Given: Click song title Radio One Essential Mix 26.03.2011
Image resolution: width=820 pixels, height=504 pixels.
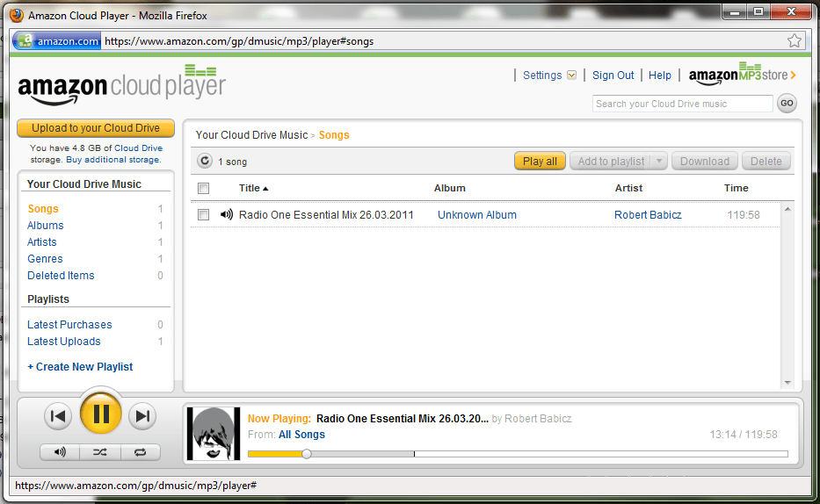Looking at the screenshot, I should pyautogui.click(x=326, y=214).
